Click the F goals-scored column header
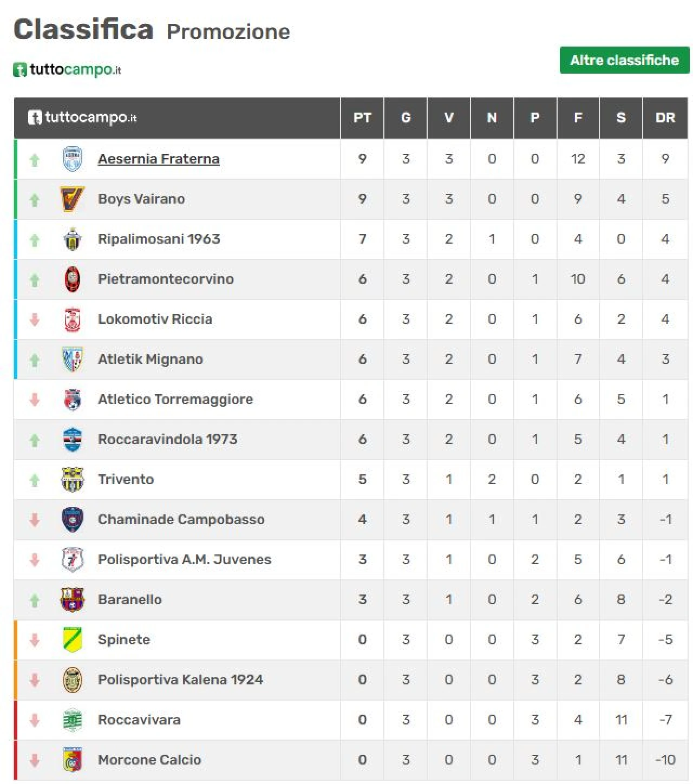The width and height of the screenshot is (693, 784). point(578,118)
